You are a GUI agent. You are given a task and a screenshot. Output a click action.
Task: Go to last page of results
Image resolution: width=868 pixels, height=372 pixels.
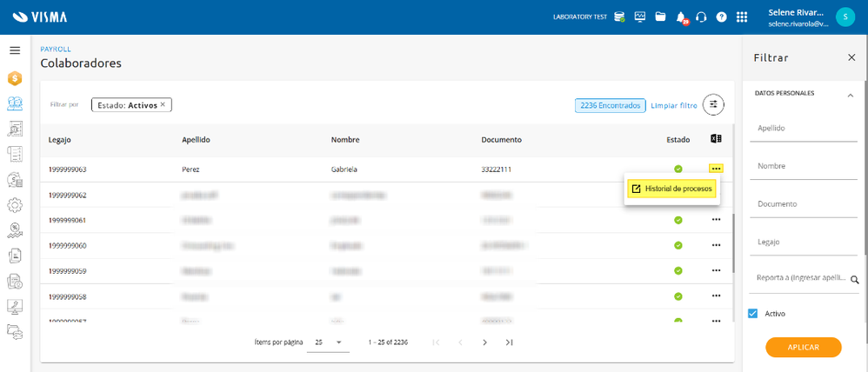point(510,342)
